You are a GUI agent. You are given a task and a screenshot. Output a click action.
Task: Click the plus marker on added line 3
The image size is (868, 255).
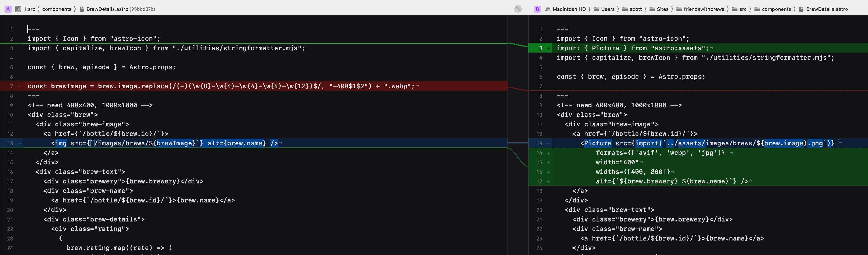coord(549,48)
